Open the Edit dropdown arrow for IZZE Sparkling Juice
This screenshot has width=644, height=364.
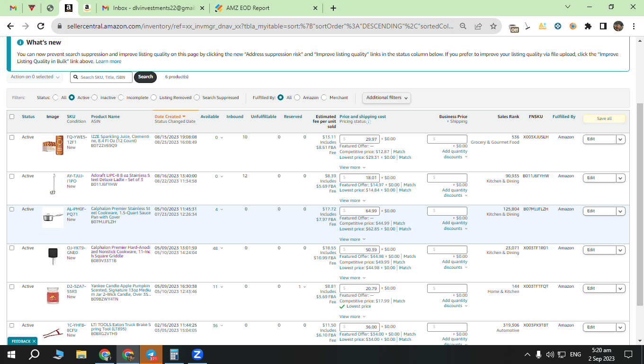point(621,139)
